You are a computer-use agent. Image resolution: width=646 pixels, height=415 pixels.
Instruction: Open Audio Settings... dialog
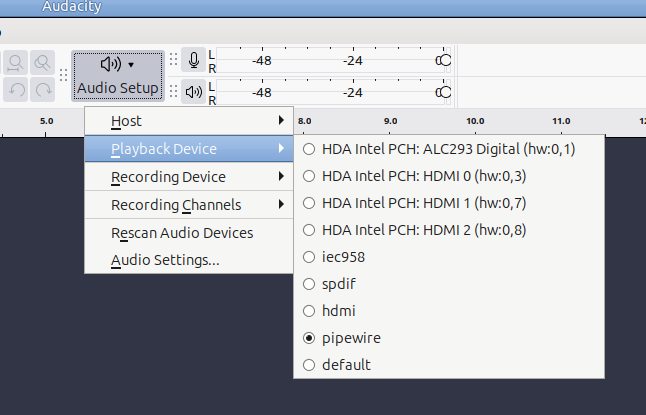(x=189, y=260)
